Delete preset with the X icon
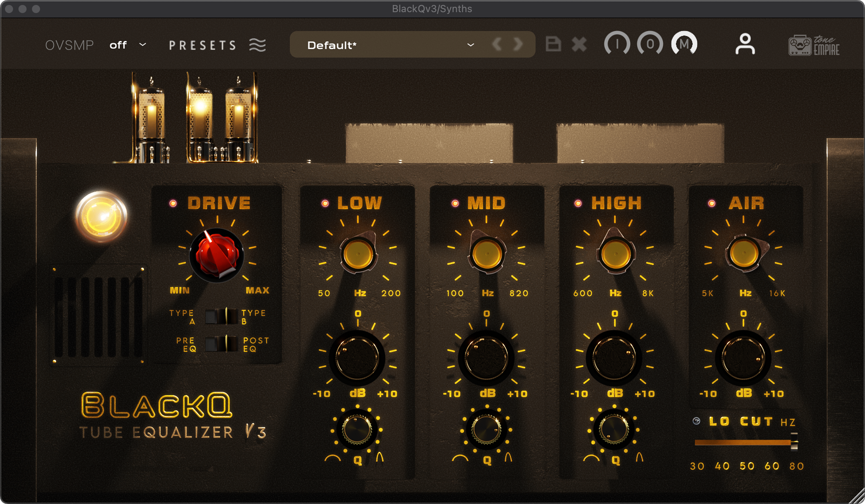Viewport: 865px width, 504px height. tap(579, 44)
